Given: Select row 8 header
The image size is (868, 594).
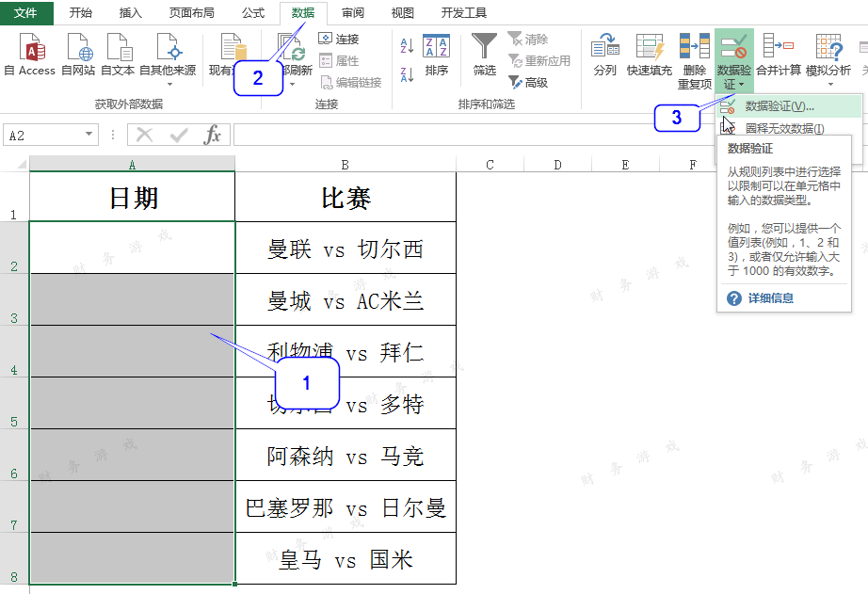Looking at the screenshot, I should tap(14, 558).
